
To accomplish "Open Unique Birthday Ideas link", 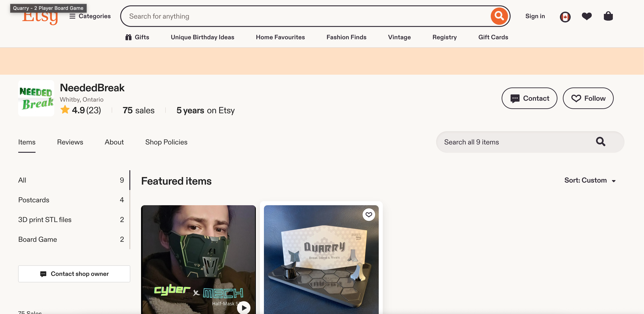I will (202, 37).
